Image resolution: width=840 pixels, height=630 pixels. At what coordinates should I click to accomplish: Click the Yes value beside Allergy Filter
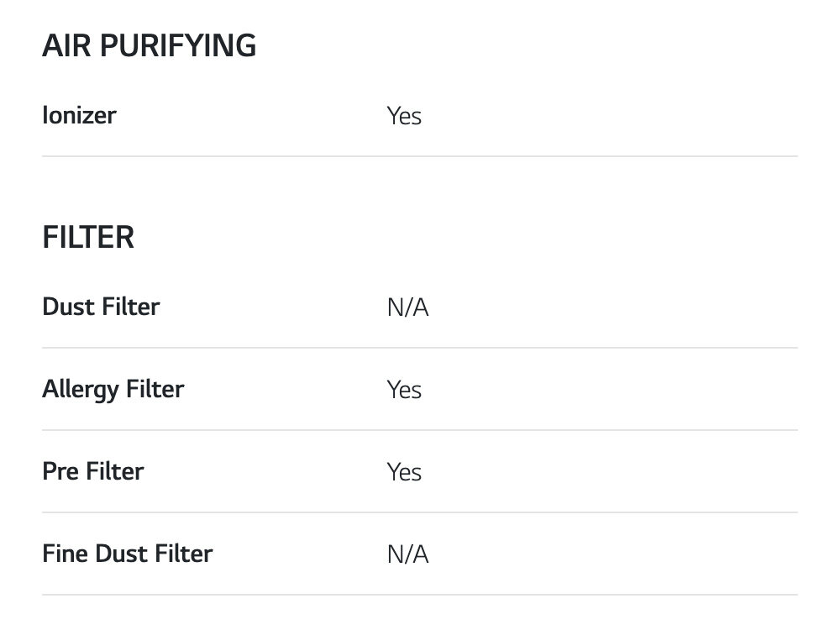[x=404, y=390]
